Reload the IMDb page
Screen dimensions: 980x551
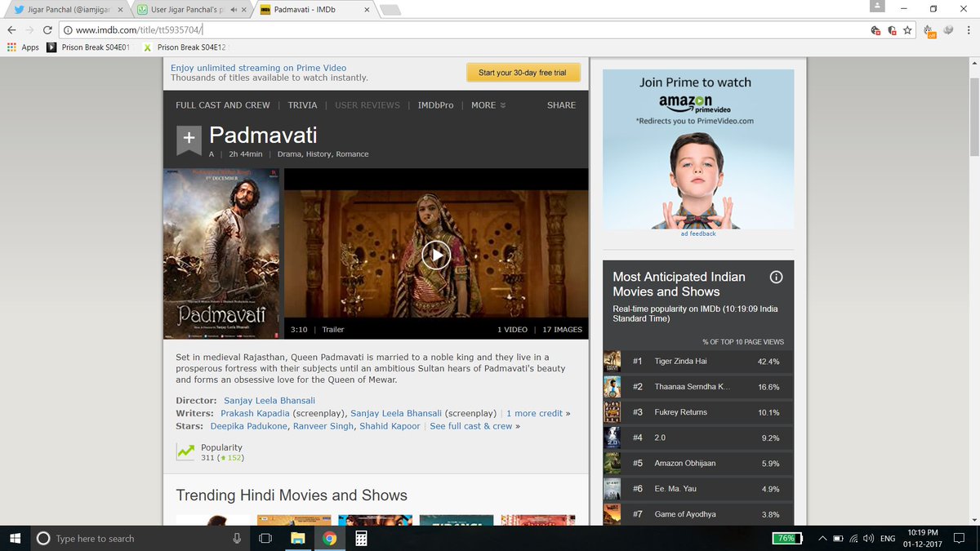48,29
